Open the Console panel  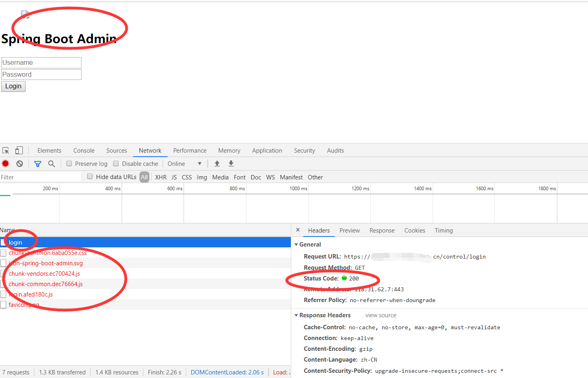pos(83,150)
